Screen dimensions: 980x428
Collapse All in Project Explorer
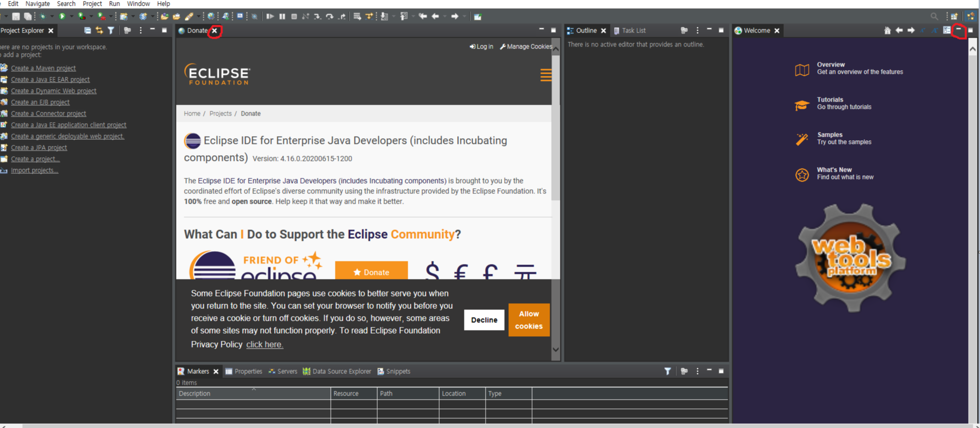tap(88, 30)
